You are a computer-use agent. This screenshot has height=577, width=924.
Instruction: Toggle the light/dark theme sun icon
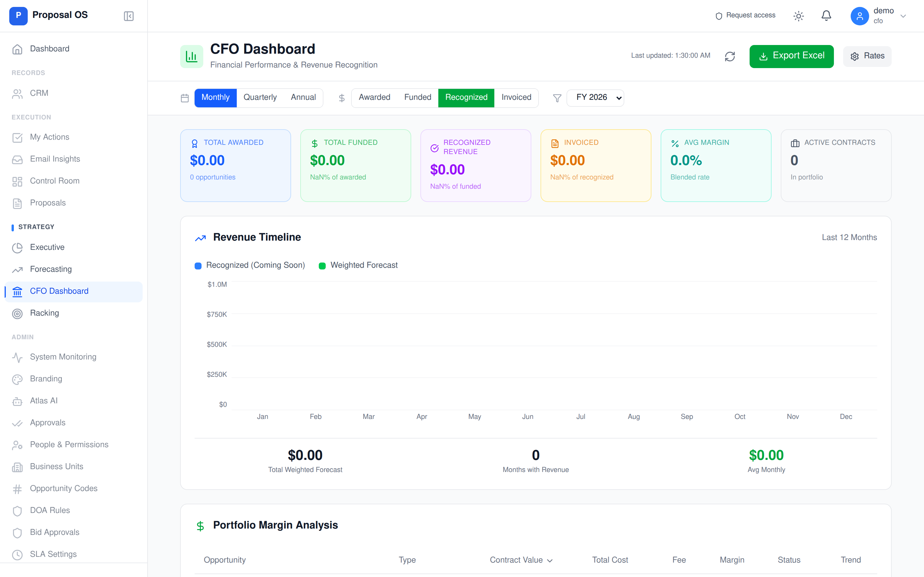[799, 16]
